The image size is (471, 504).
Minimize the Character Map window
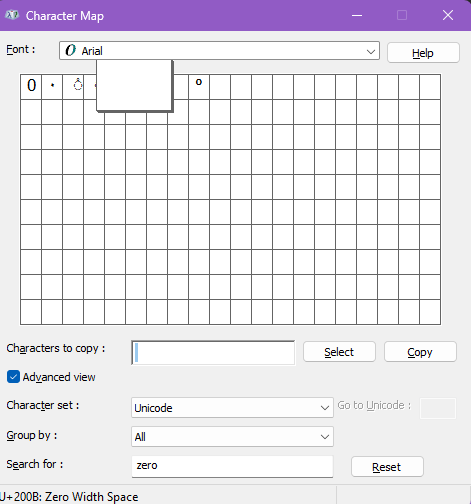pyautogui.click(x=357, y=15)
